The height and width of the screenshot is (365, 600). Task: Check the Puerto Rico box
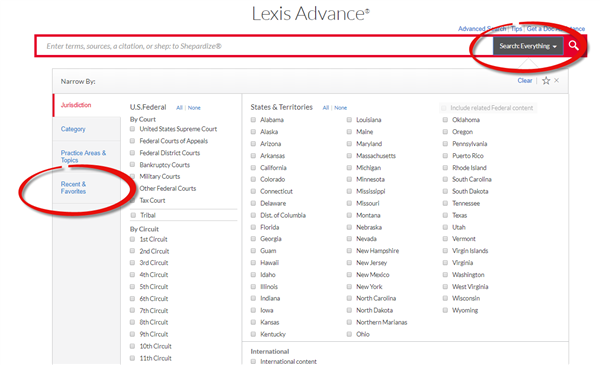pyautogui.click(x=445, y=156)
